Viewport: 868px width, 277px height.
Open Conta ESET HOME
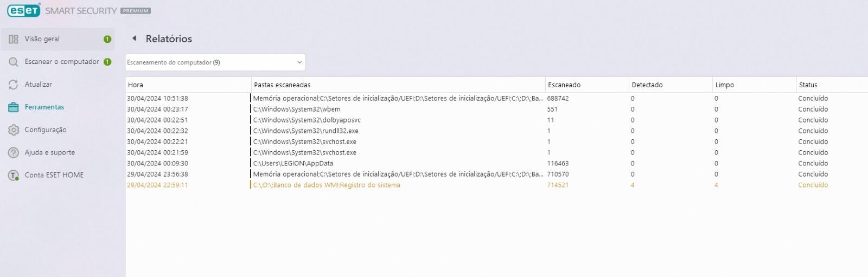(x=58, y=176)
